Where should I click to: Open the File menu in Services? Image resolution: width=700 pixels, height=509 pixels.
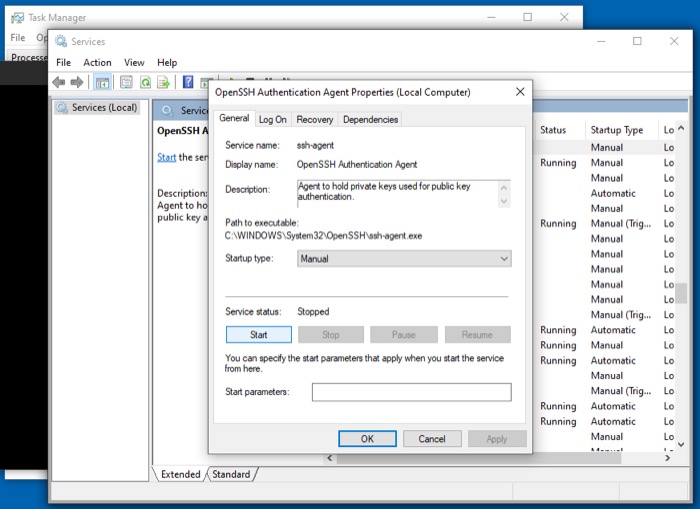point(63,63)
